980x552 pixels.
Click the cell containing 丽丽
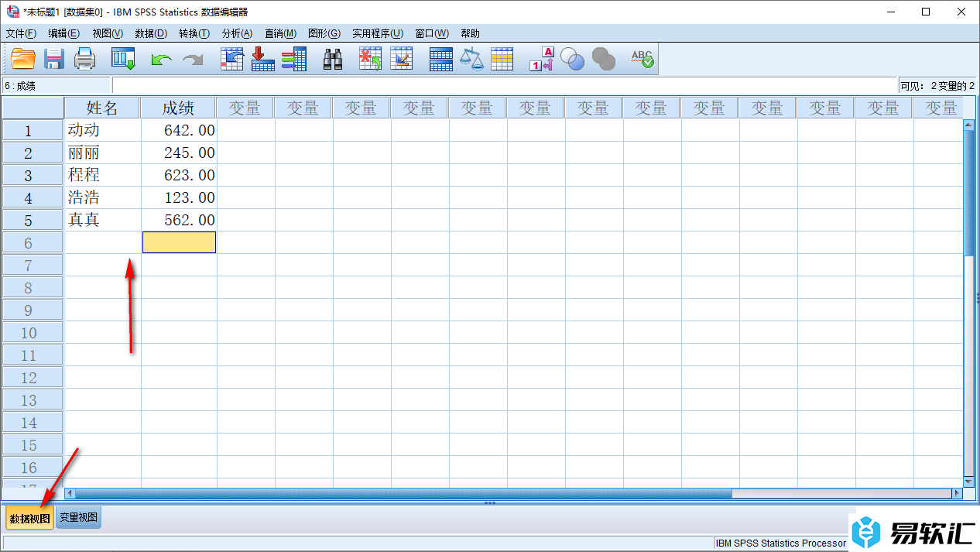point(103,153)
